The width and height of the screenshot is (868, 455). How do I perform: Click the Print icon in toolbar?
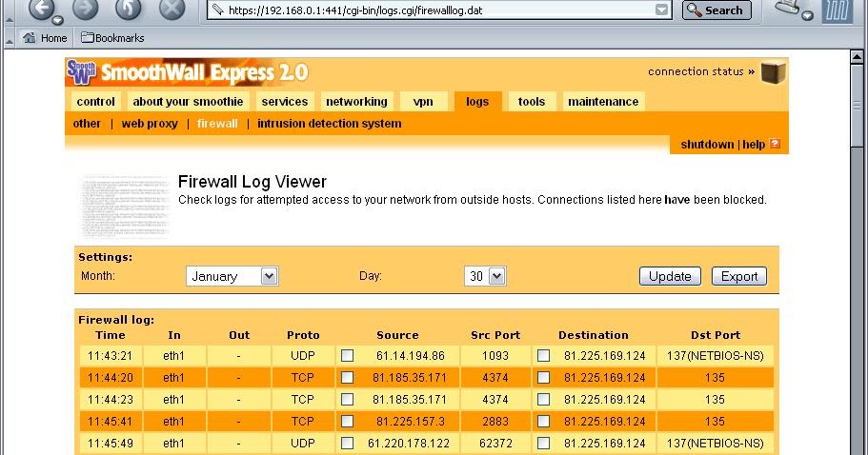pos(788,8)
